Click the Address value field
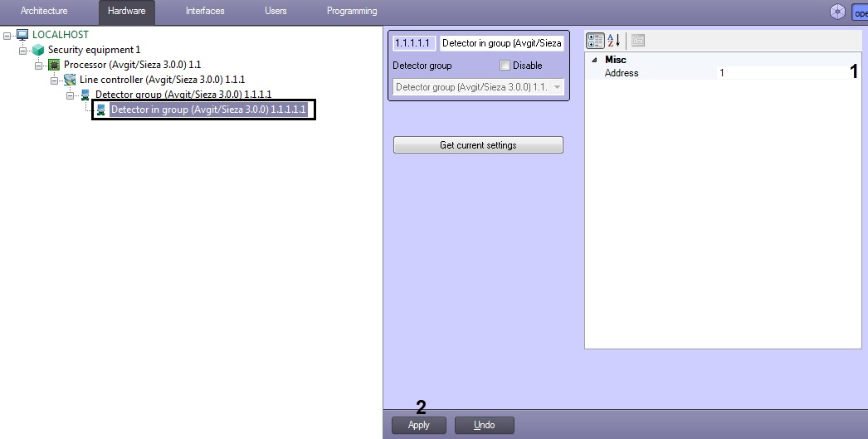Screen dimensions: 868x439 pyautogui.click(x=788, y=73)
